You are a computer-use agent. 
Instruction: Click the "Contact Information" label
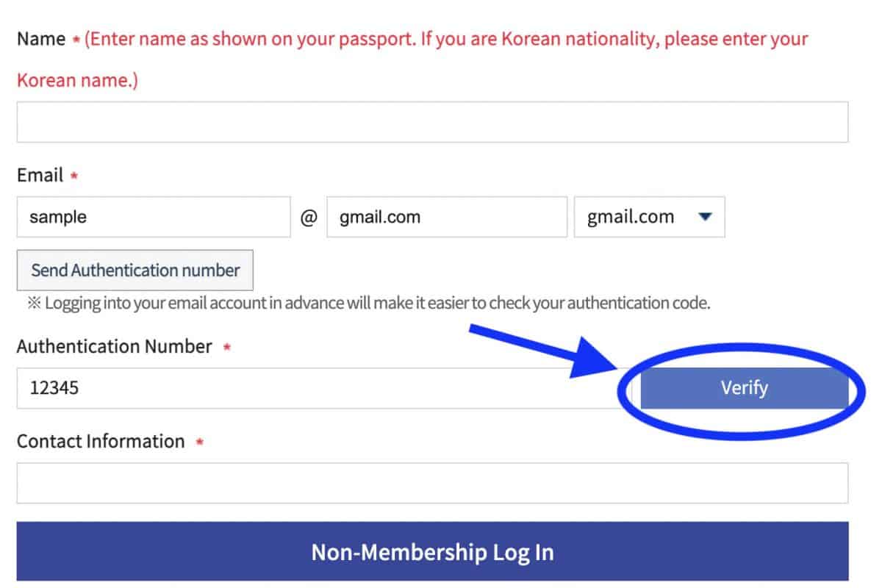101,441
